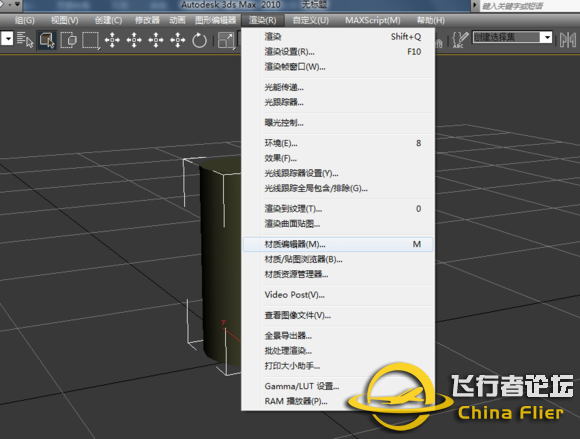Open the quick access toolbar dropdown arrow
580x439 pixels.
[17, 4]
